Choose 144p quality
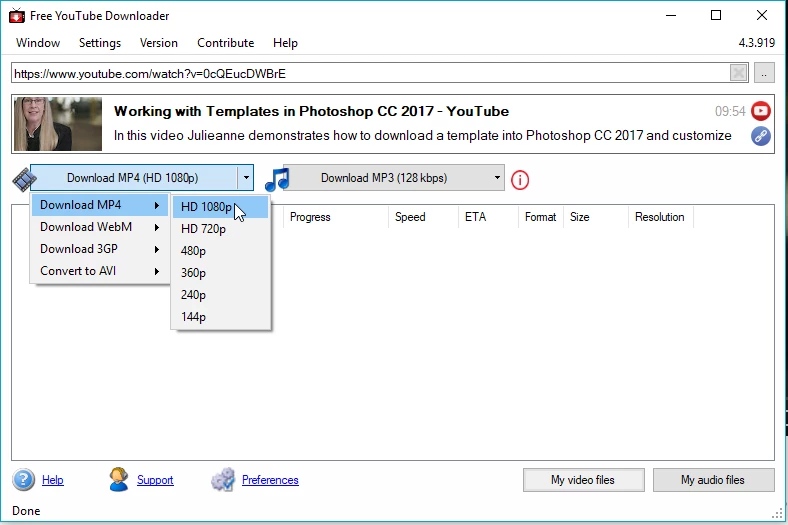The width and height of the screenshot is (788, 525). pos(221,317)
